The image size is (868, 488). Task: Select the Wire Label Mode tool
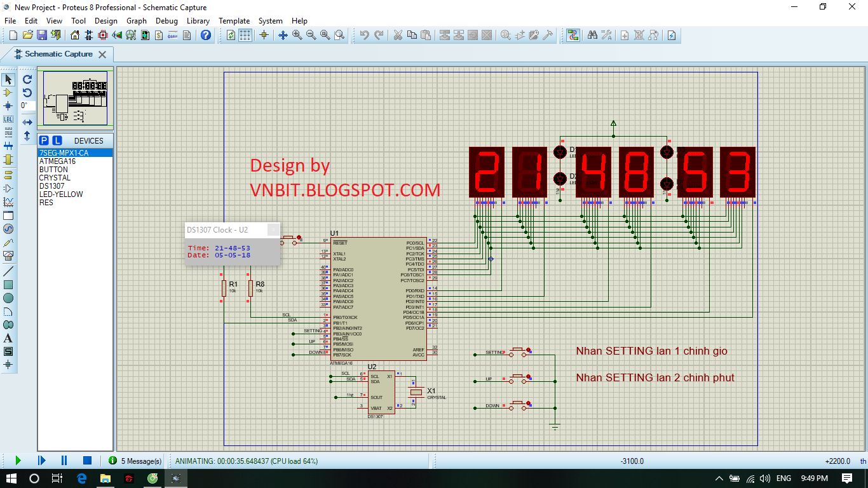tap(8, 120)
